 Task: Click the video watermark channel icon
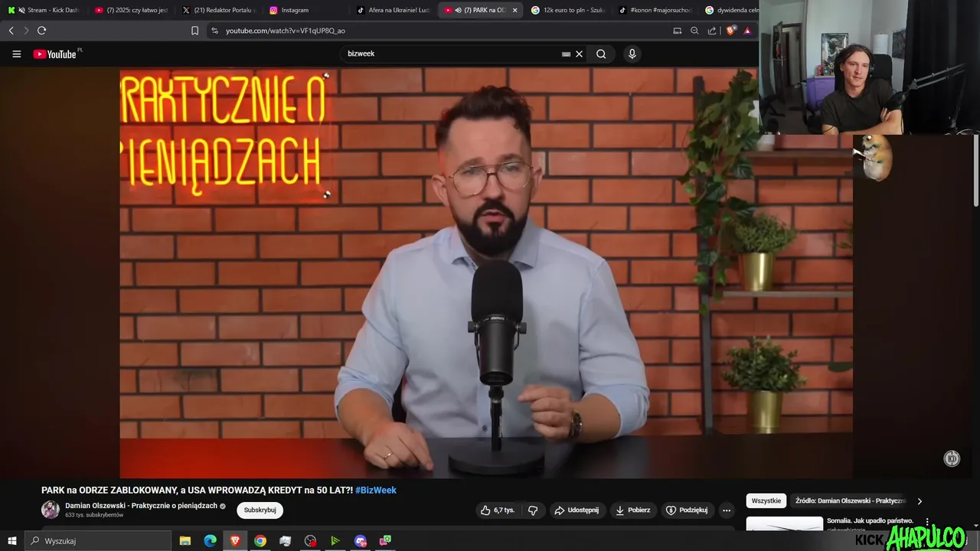[x=952, y=458]
